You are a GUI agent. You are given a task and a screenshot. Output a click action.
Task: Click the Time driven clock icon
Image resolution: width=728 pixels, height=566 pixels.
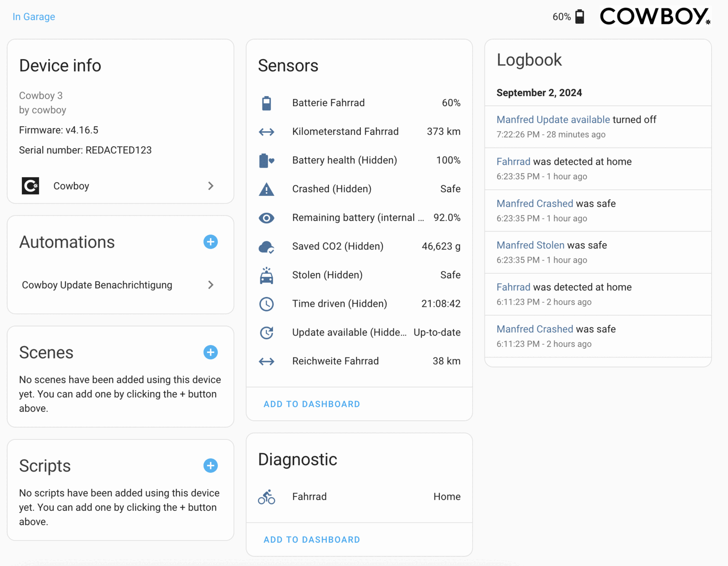coord(267,304)
